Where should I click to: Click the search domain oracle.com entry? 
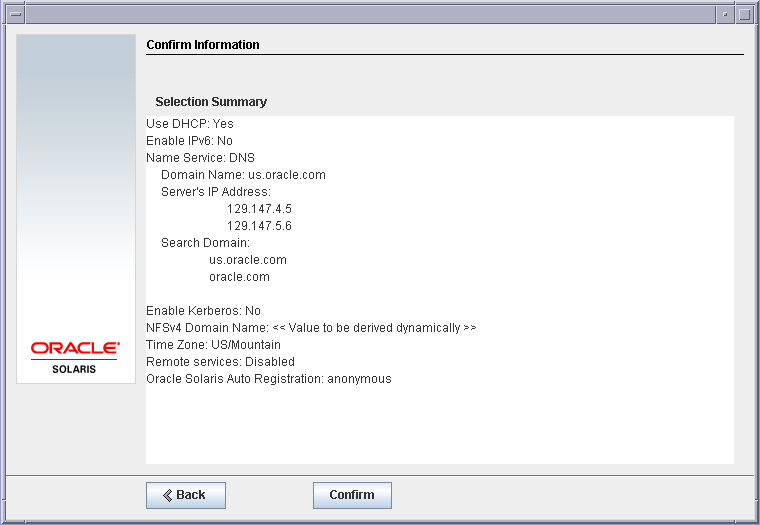(239, 277)
